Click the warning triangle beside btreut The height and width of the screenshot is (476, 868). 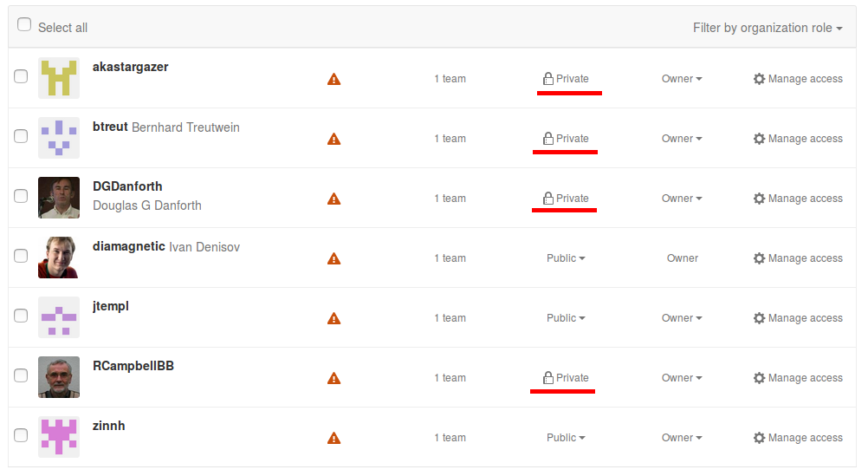point(334,139)
